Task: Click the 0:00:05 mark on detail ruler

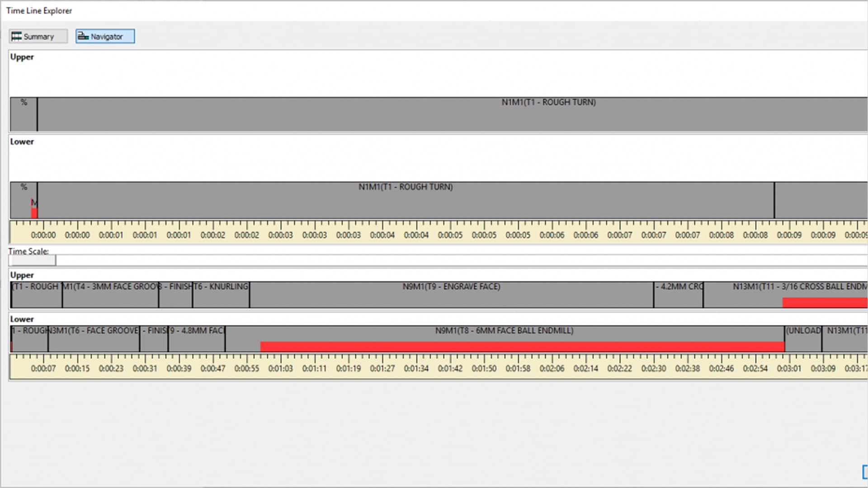Action: click(x=450, y=235)
